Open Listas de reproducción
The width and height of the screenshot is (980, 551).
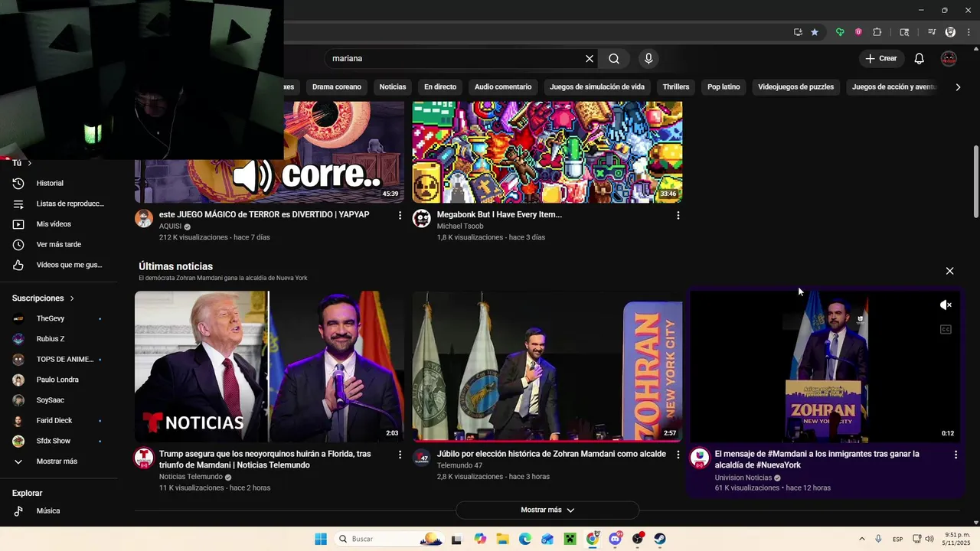pyautogui.click(x=59, y=204)
